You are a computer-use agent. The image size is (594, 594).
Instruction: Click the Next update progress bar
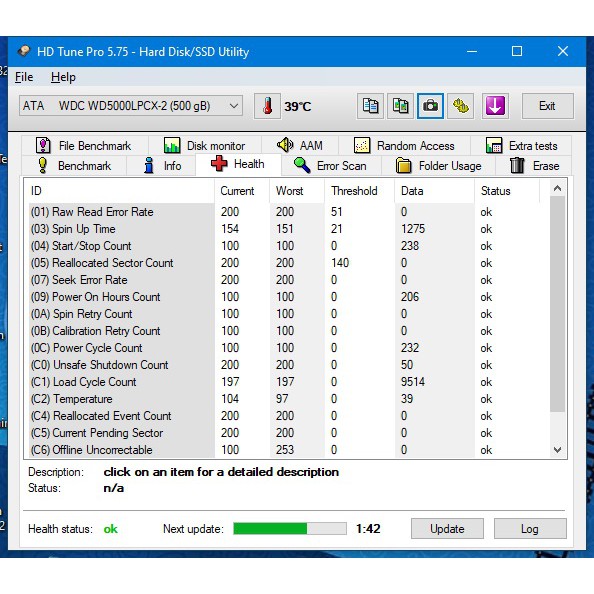point(290,528)
